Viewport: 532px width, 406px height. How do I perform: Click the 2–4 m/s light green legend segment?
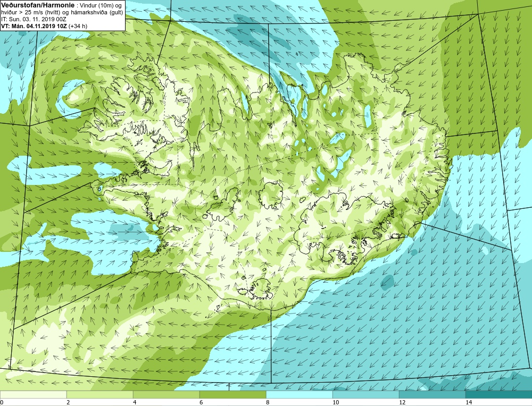(x=100, y=395)
